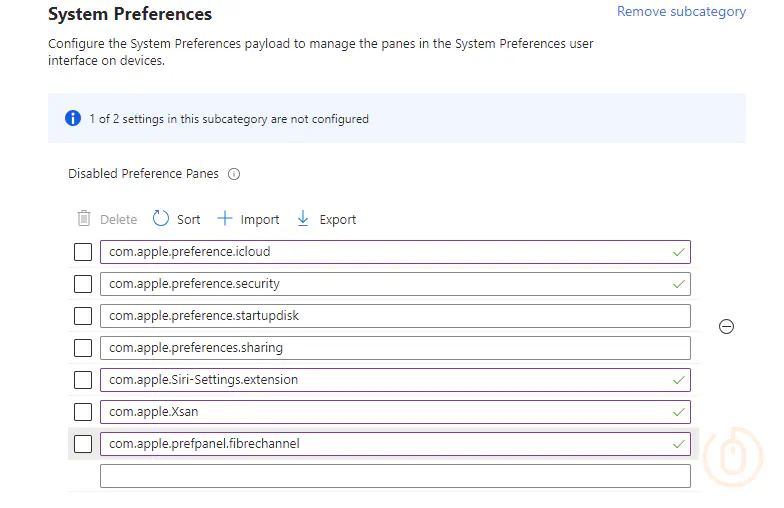Click the Delete trash can icon
This screenshot has width=784, height=508.
84,218
